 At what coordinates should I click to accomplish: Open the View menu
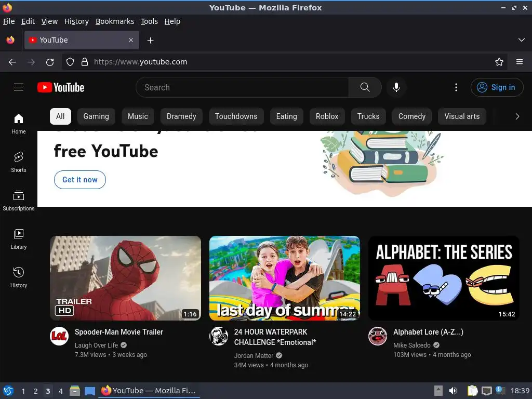(49, 21)
